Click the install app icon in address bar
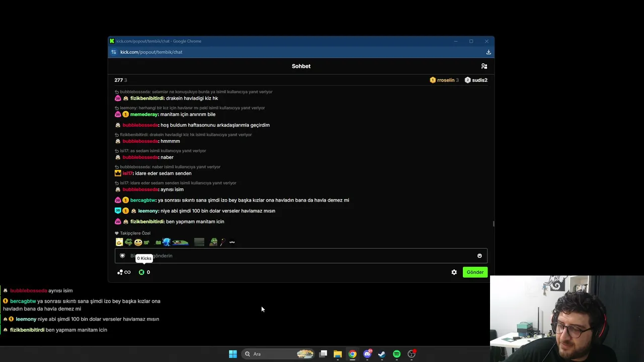This screenshot has width=644, height=362. click(x=488, y=52)
